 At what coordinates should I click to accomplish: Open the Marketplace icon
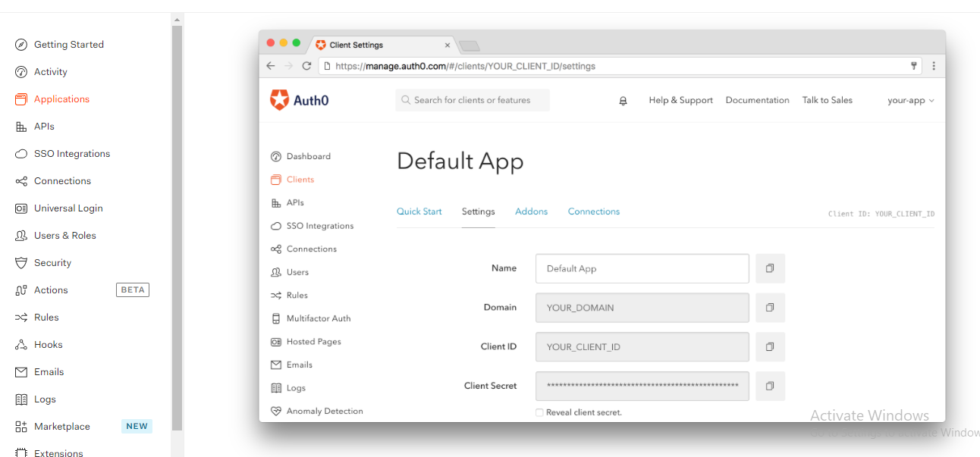pos(21,427)
